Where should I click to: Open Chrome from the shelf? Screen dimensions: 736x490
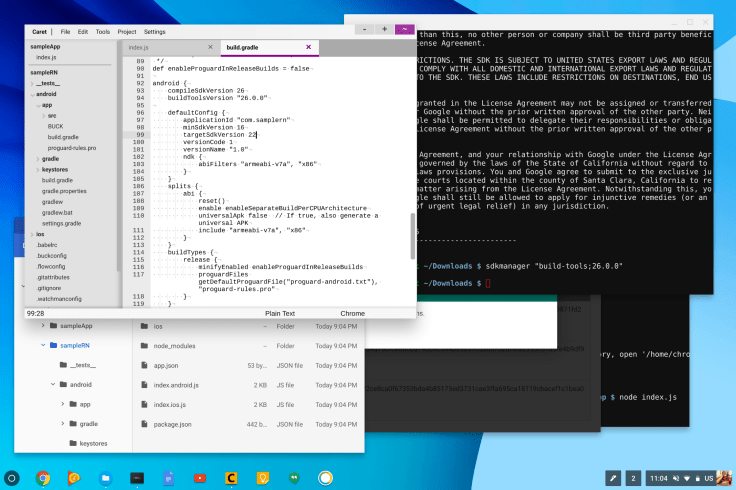click(x=44, y=478)
